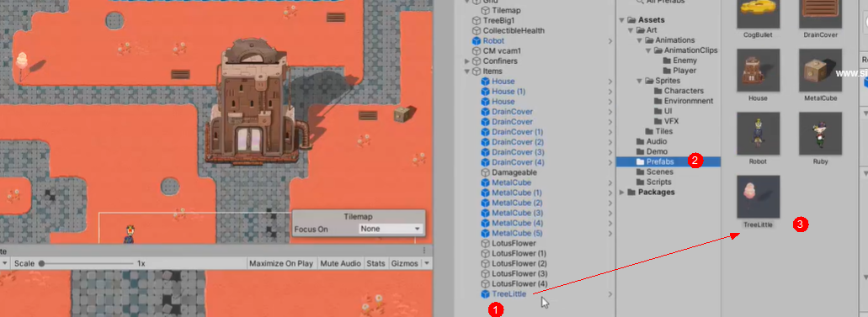Select LotusFlower (4) in Hierarchy
868x317 pixels.
tap(519, 284)
